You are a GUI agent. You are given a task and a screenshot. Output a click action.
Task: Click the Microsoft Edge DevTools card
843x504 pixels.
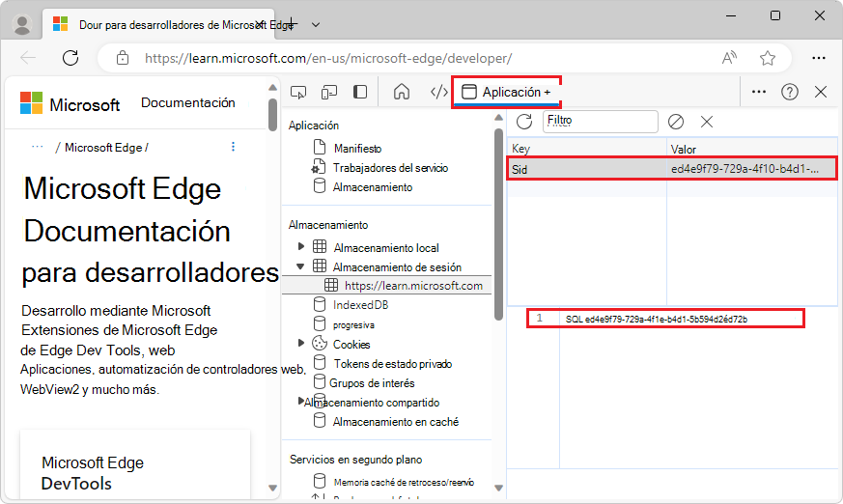click(135, 464)
